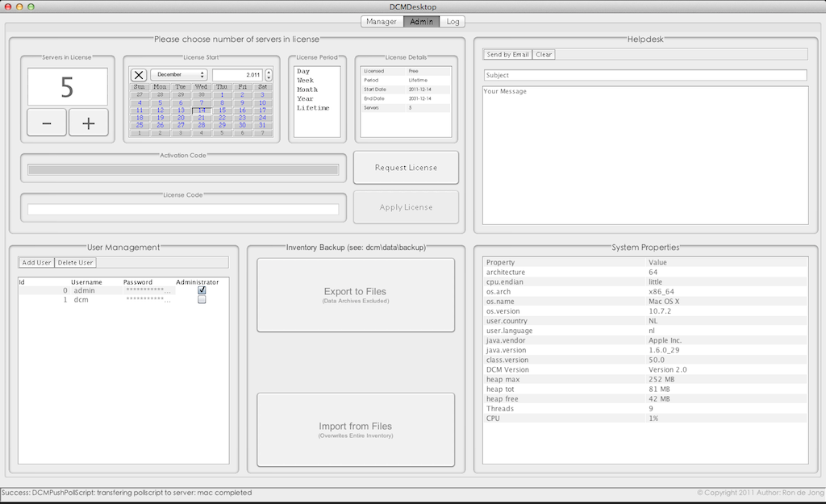
Task: Click the year spinner next to 2.011
Action: pos(269,75)
